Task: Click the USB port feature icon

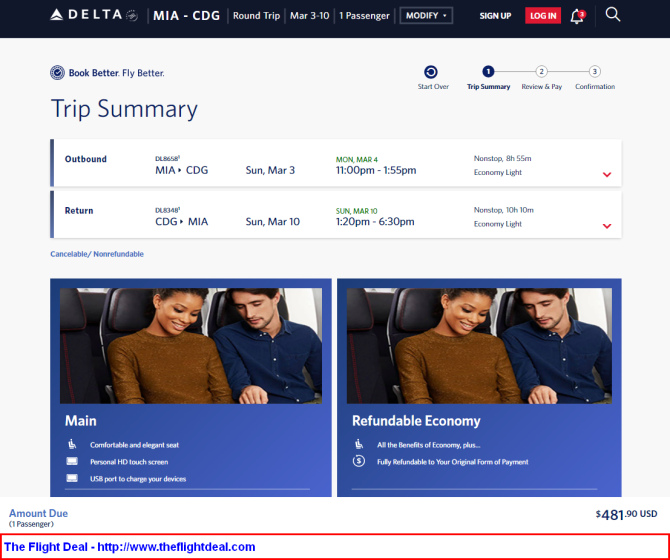Action: [x=72, y=478]
